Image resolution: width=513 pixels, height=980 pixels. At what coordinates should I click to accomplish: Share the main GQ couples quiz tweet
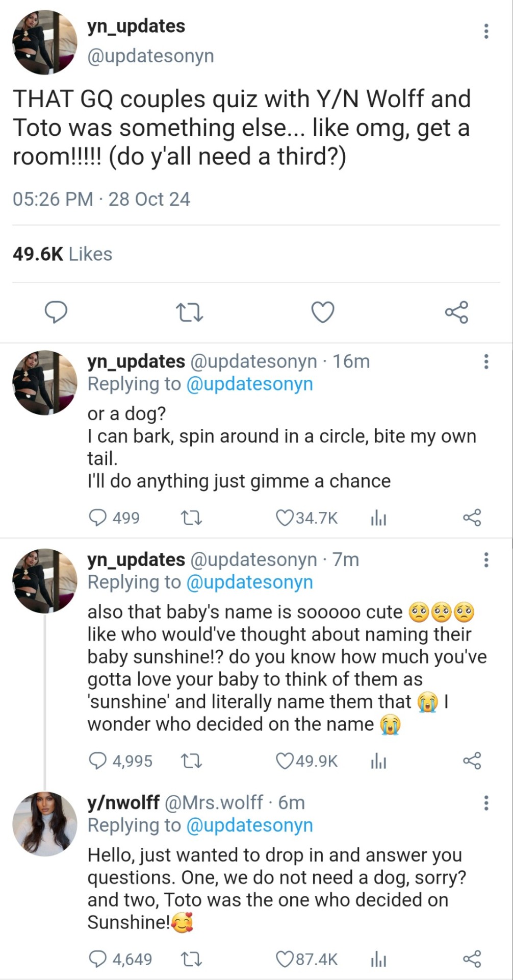coord(456,312)
